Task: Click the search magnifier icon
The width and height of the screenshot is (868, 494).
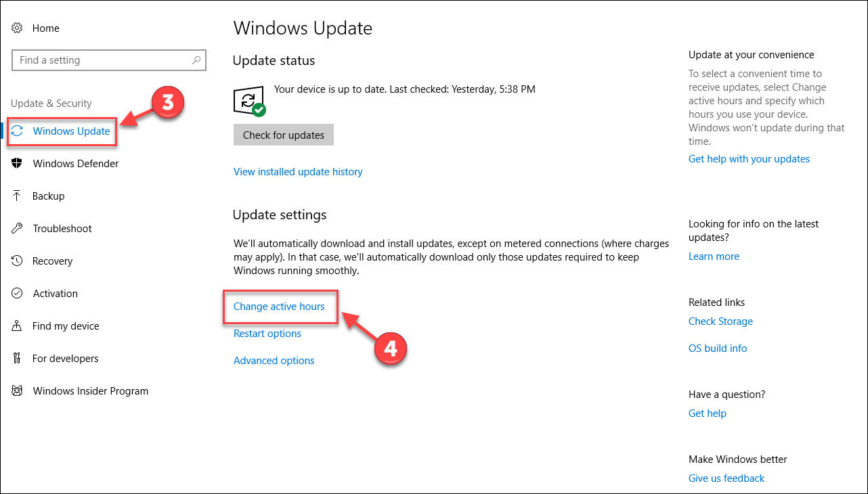Action: coord(196,60)
